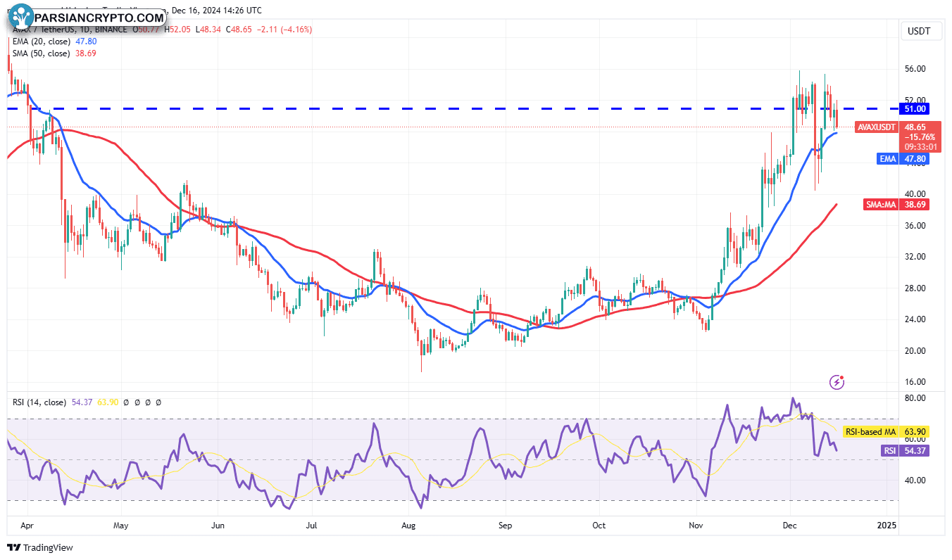
Task: Click the Dec label on time axis
Action: pos(790,525)
